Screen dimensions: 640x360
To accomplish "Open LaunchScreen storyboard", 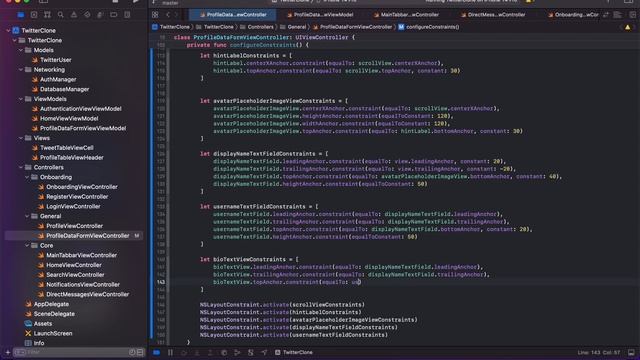I will pyautogui.click(x=53, y=333).
